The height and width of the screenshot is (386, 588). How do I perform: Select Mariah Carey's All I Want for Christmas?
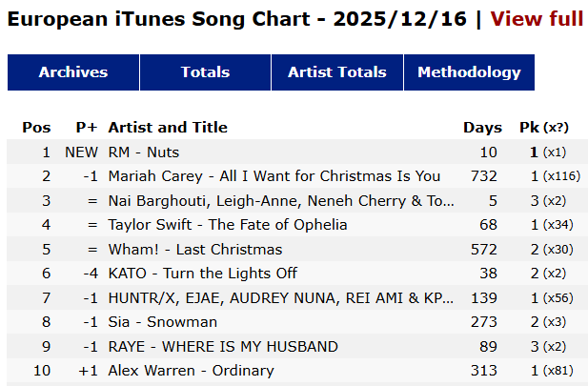point(274,176)
